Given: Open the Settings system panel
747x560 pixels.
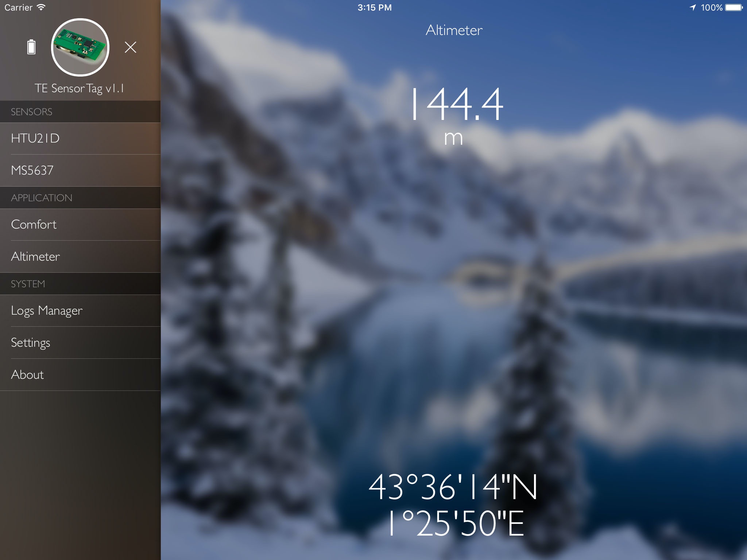Looking at the screenshot, I should click(x=31, y=342).
